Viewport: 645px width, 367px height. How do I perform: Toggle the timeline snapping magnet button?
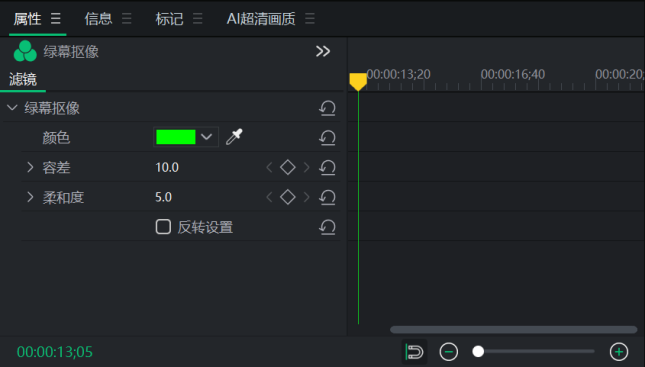(415, 352)
